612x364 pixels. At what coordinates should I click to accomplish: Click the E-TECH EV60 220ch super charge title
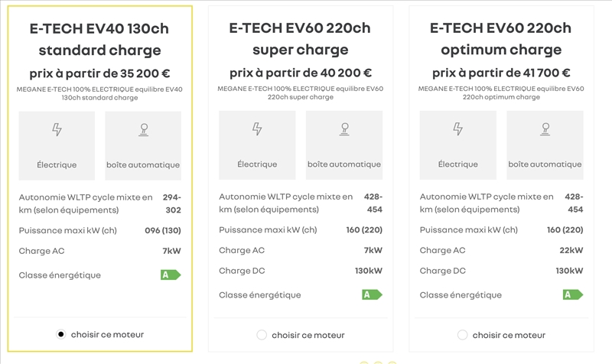click(300, 39)
